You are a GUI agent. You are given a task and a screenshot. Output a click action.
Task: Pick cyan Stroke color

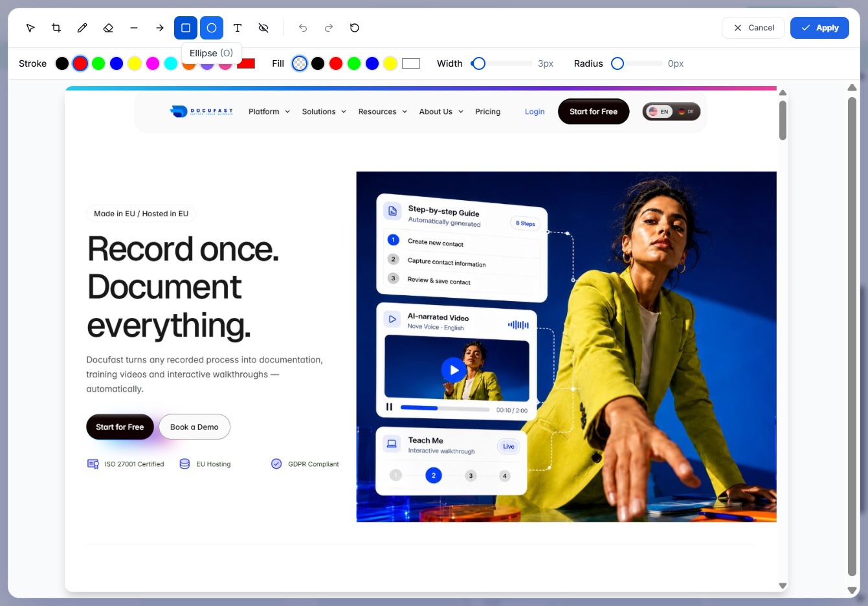(x=171, y=63)
